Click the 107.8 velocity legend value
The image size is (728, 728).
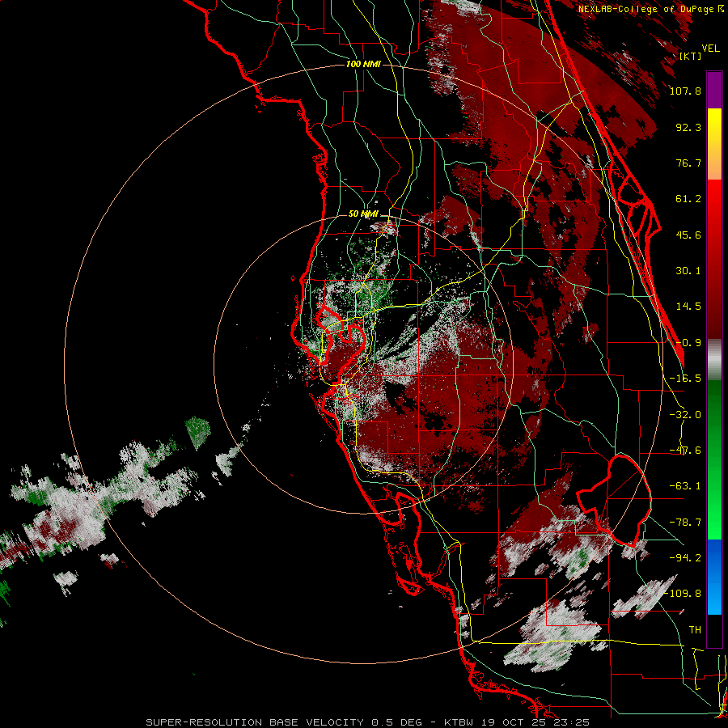click(685, 91)
